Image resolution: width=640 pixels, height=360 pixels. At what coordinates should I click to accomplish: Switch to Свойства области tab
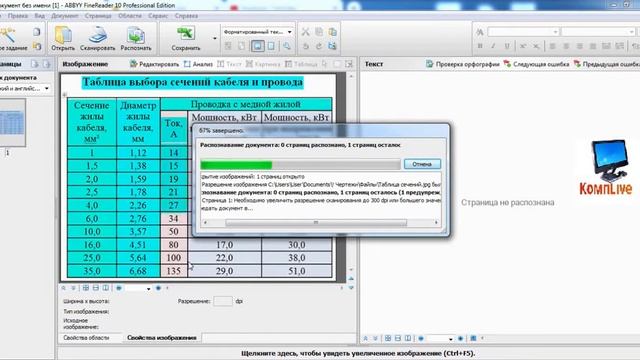pyautogui.click(x=86, y=338)
